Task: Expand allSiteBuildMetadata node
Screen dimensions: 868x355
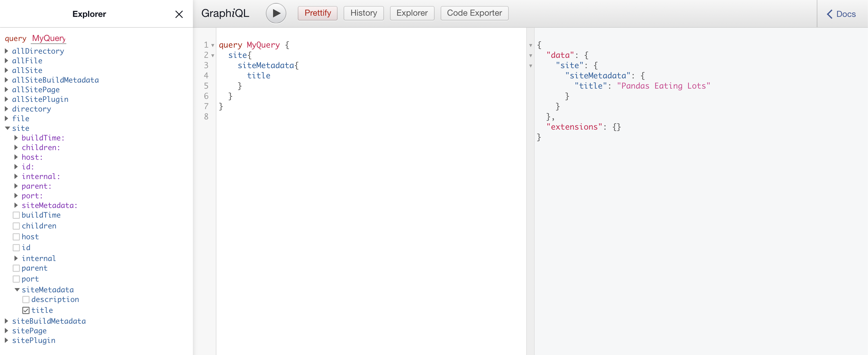Action: (6, 80)
